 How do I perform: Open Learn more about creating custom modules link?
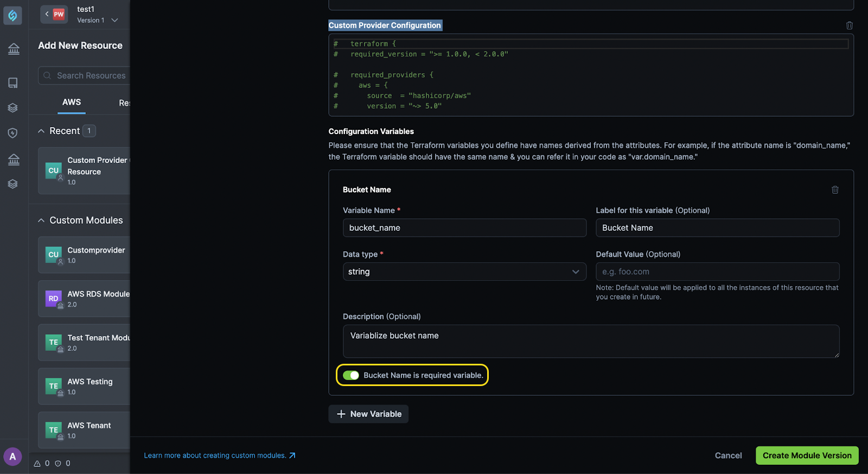click(220, 456)
